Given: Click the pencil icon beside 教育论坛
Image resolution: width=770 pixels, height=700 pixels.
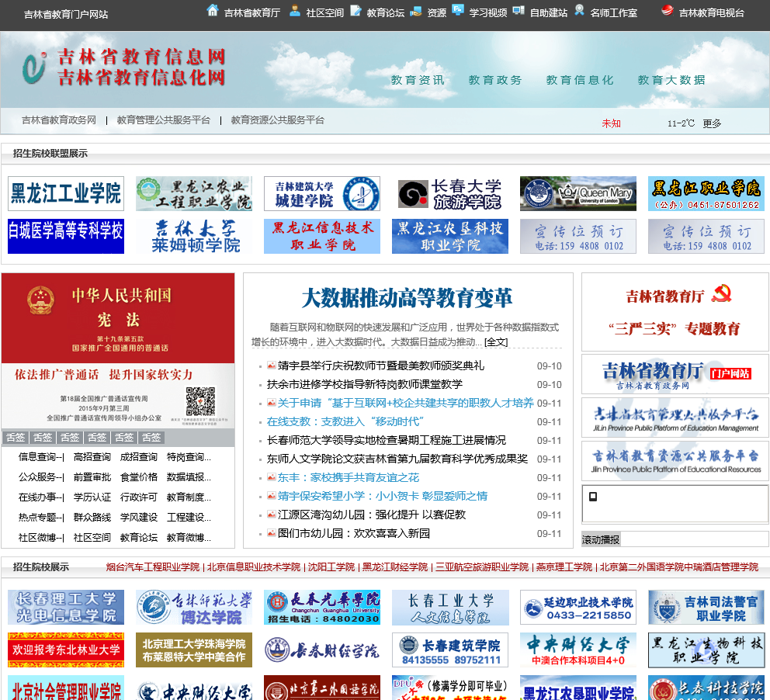Looking at the screenshot, I should (356, 10).
